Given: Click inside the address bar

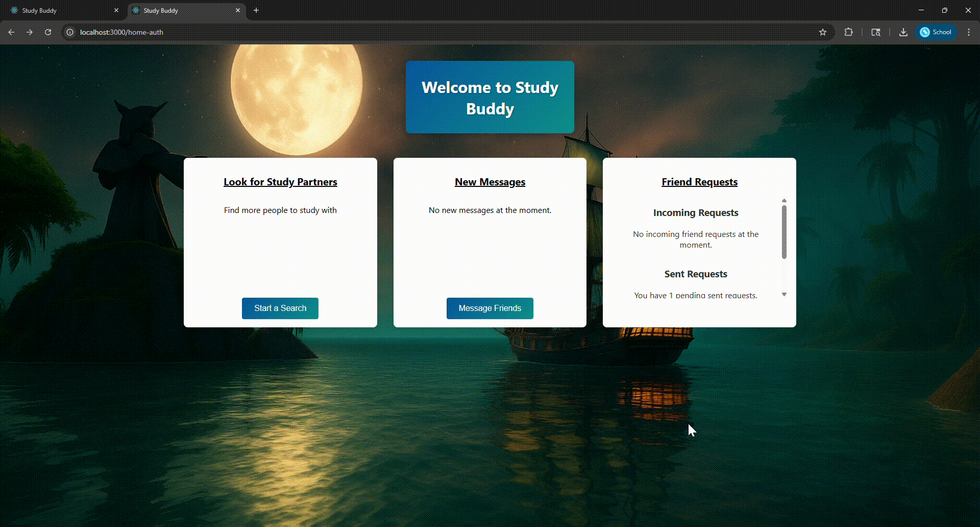Looking at the screenshot, I should click(306, 32).
